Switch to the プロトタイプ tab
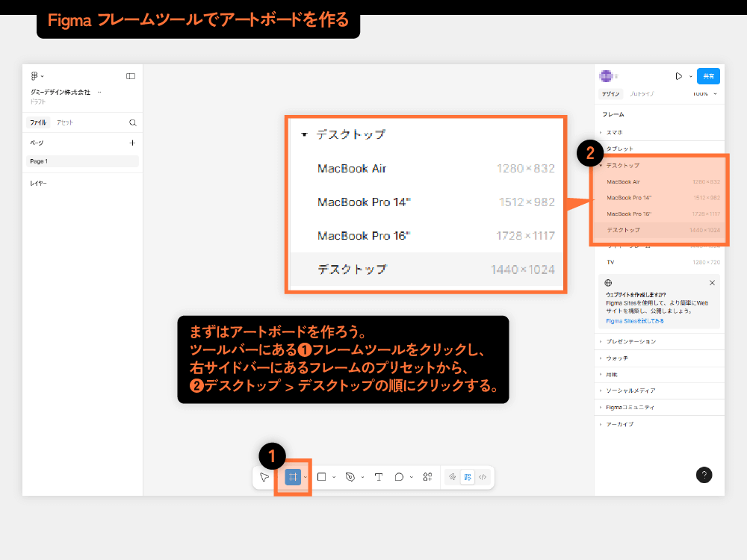Viewport: 747px width, 560px height. point(642,94)
